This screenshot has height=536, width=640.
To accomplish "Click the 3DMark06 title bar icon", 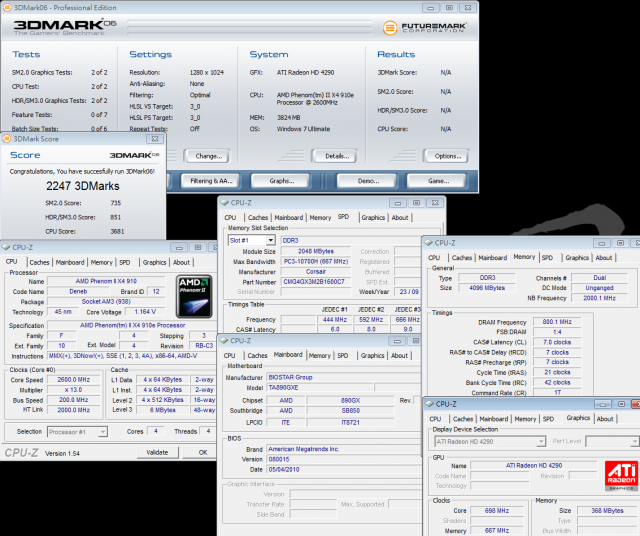I will click(x=7, y=7).
